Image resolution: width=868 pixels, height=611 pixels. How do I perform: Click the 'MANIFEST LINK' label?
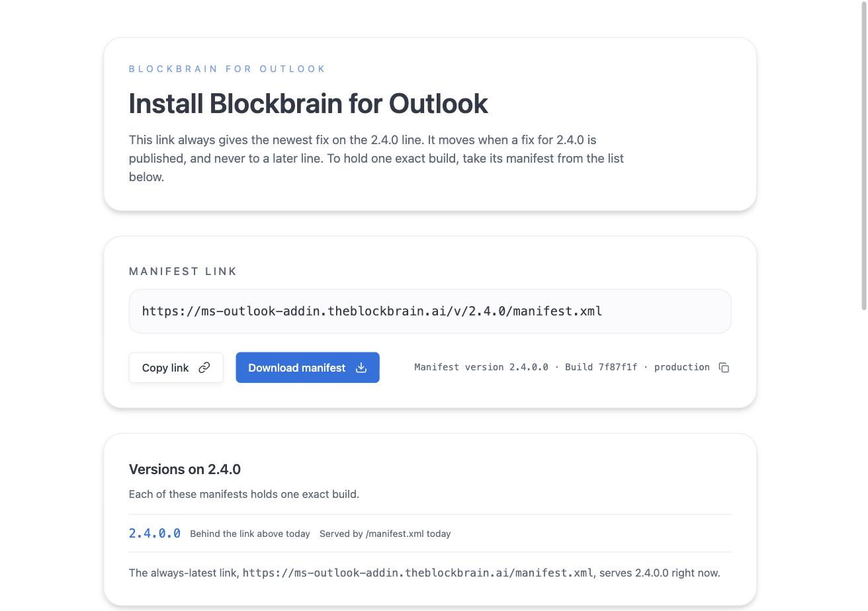point(183,272)
